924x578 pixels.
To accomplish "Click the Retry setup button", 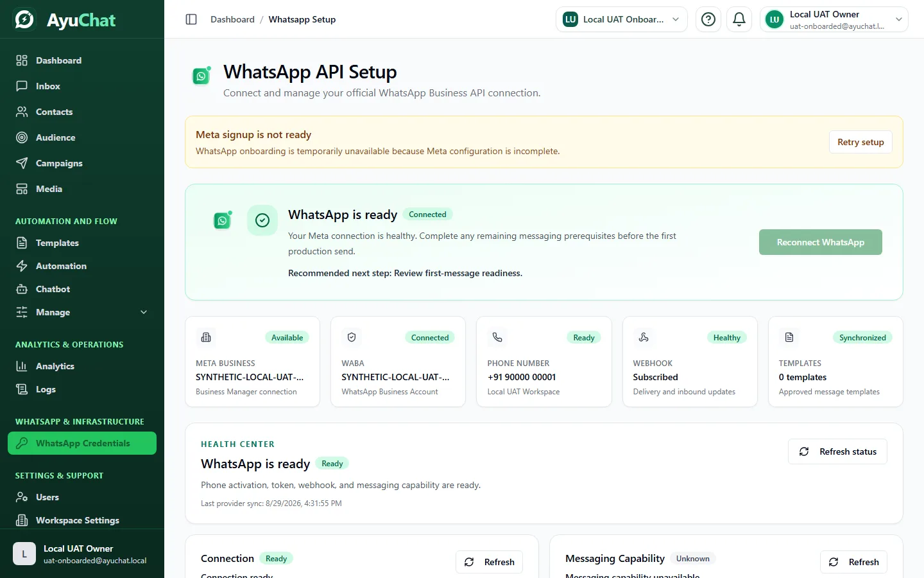I will click(x=860, y=142).
